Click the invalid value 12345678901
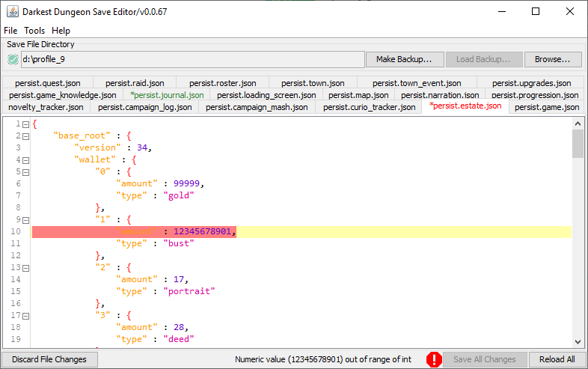Screen dimensions: 588x369 [202, 231]
